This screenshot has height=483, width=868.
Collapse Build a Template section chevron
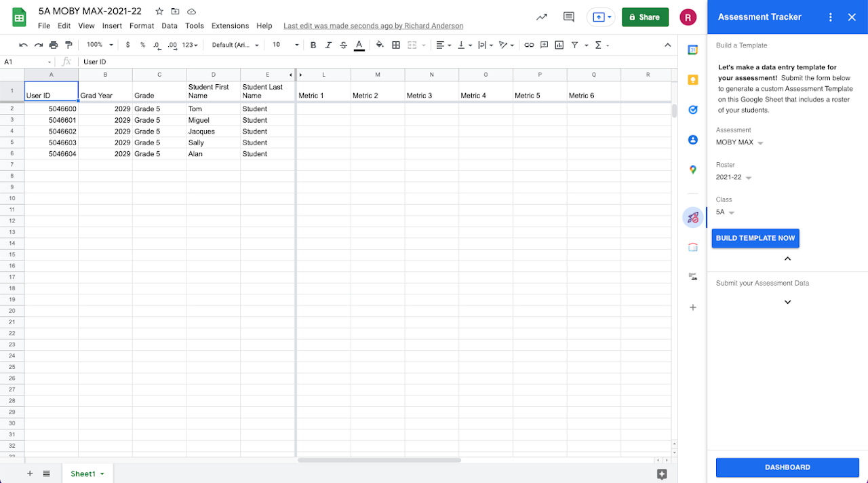pyautogui.click(x=787, y=258)
